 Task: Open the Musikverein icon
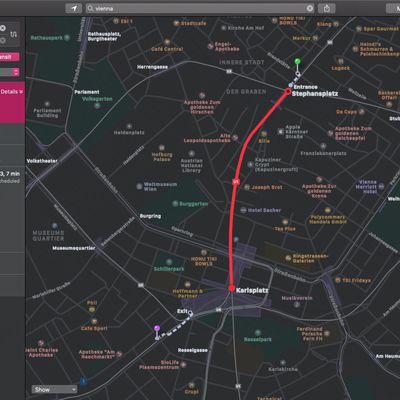(297, 305)
